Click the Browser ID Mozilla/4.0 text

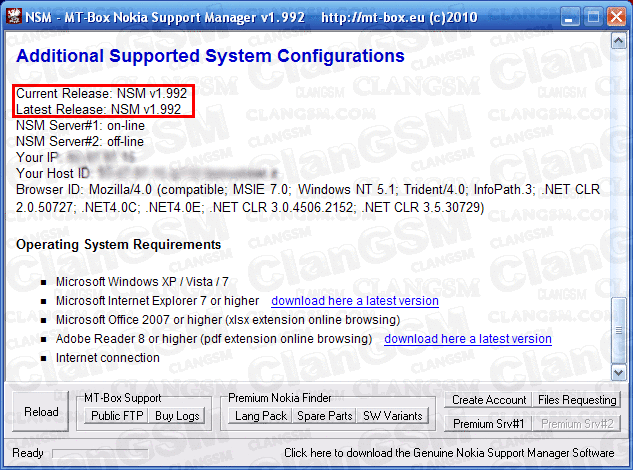(x=308, y=198)
